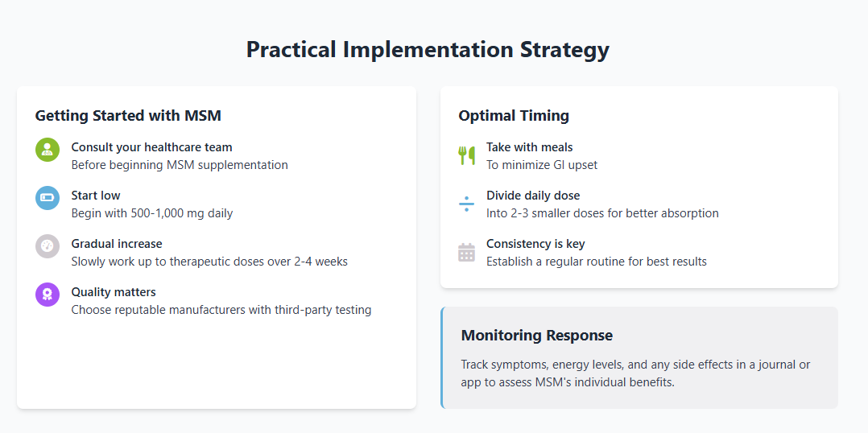Click the green fork and knife icon
The image size is (868, 433).
point(467,155)
